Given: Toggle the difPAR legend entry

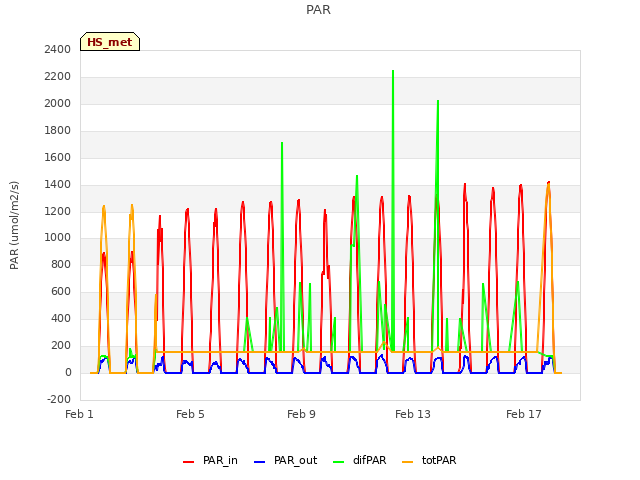Looking at the screenshot, I should tap(360, 460).
